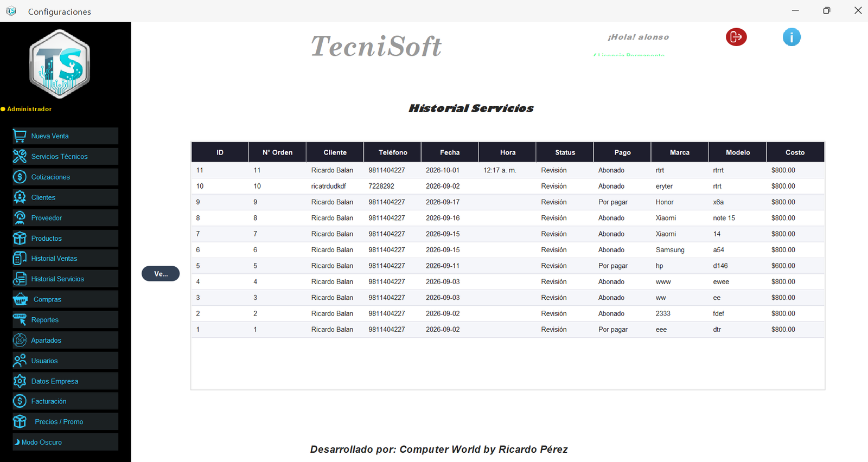Click the Facturación dollar icon
Image resolution: width=868 pixels, height=462 pixels.
(20, 401)
